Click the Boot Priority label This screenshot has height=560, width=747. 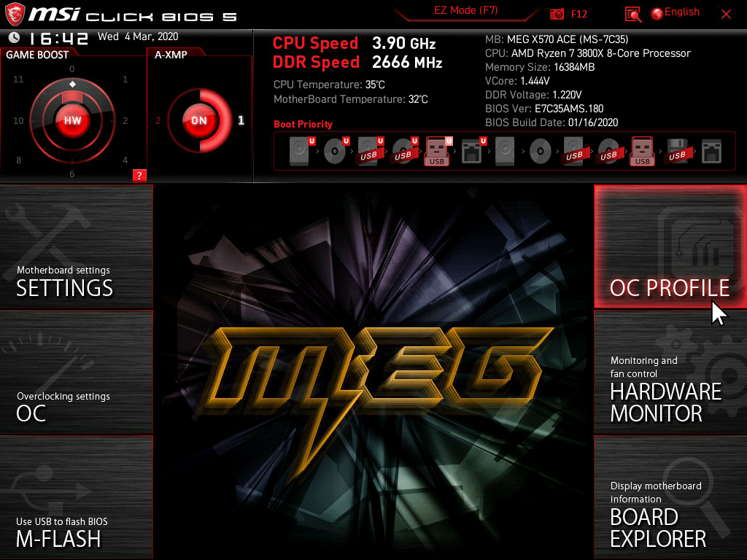[303, 124]
